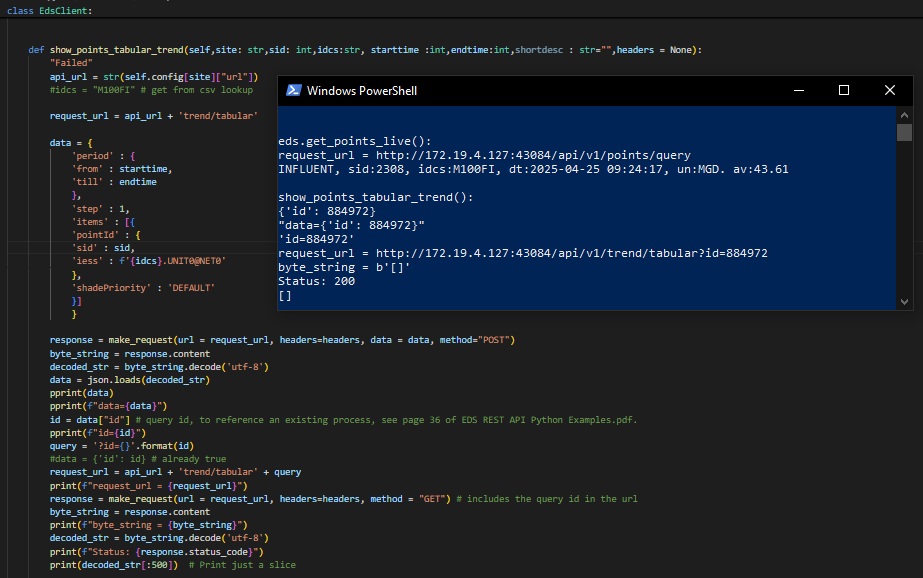Click the PowerShell scrollbar thumb
Viewport: 923px width, 578px height.
coord(904,133)
